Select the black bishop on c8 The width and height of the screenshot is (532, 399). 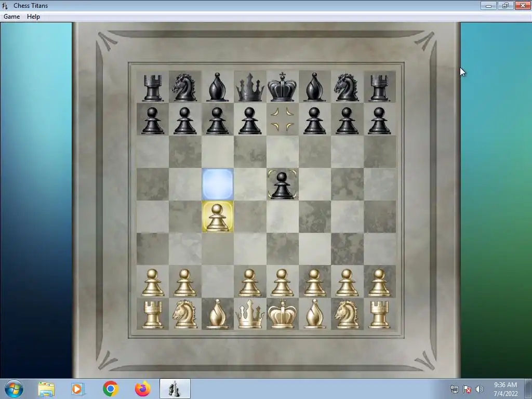coord(217,87)
